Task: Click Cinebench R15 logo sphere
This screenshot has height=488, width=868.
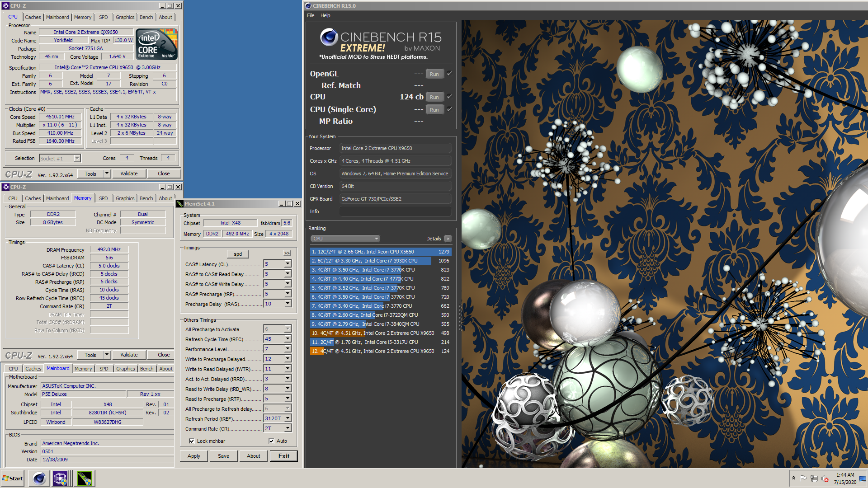Action: [329, 37]
